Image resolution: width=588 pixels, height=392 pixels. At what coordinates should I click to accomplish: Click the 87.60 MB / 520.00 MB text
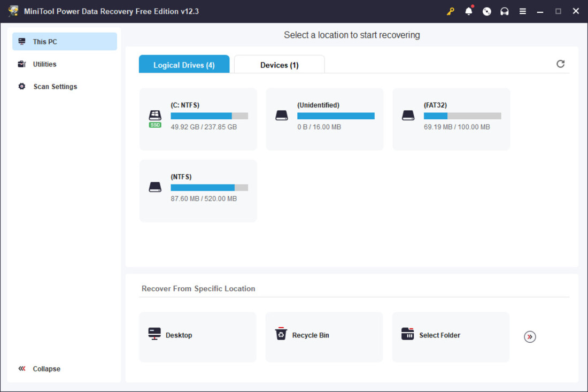coord(204,198)
